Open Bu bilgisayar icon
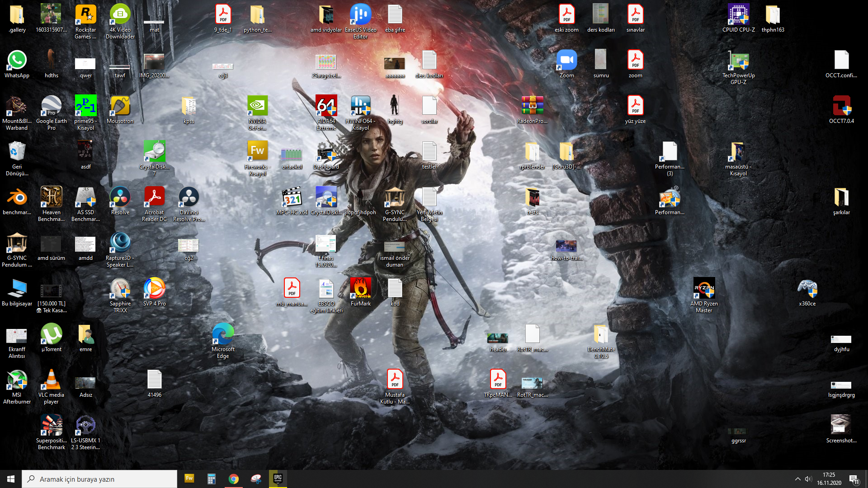 (x=17, y=292)
